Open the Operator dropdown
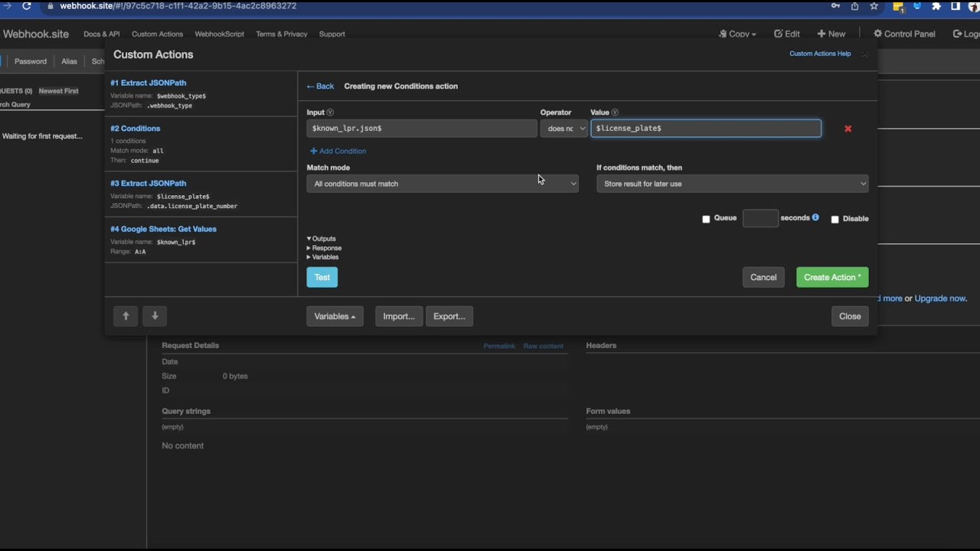980x551 pixels. point(564,129)
